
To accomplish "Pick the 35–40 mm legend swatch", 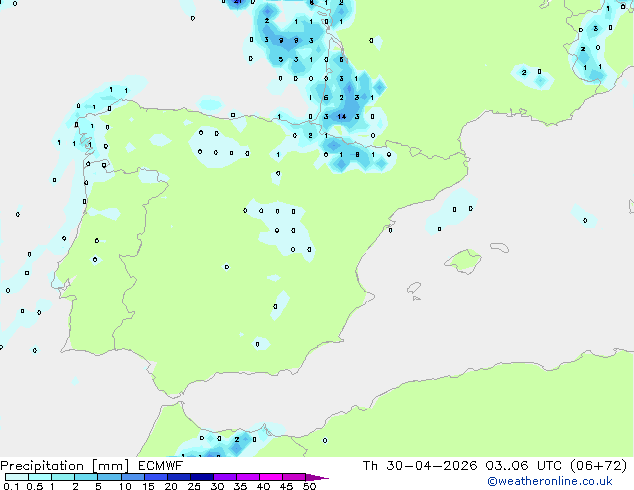I will (247, 477).
